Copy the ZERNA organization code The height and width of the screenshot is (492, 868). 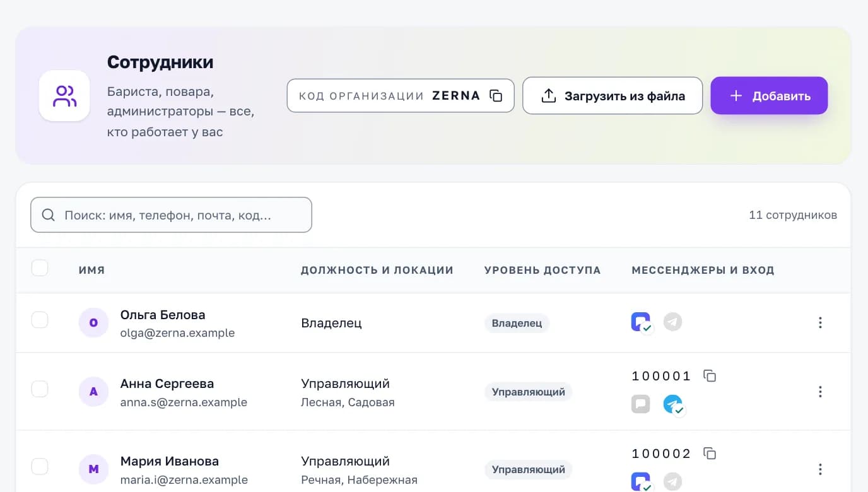click(x=496, y=96)
